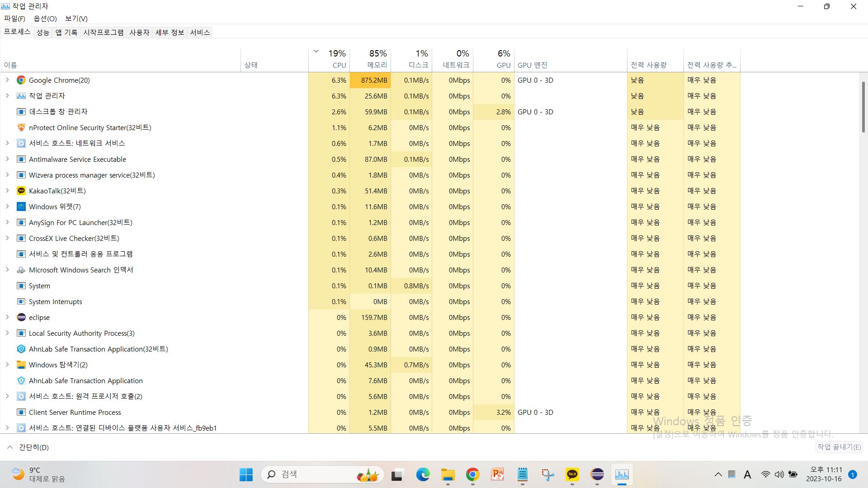Open Notepad from the taskbar
This screenshot has height=488, width=868.
[x=523, y=474]
